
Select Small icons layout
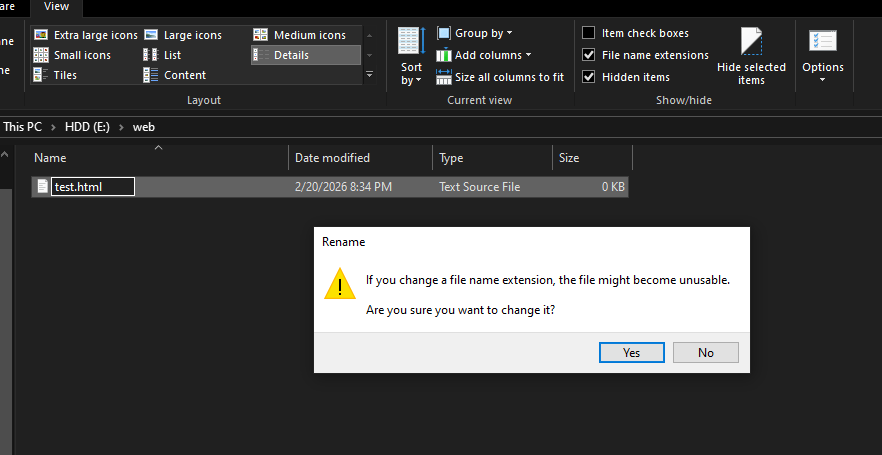72,55
